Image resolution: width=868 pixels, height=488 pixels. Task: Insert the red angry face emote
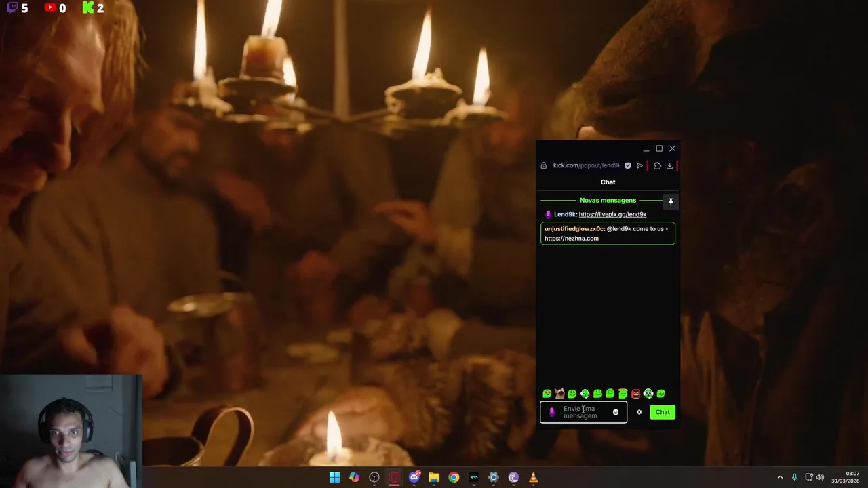pyautogui.click(x=635, y=394)
